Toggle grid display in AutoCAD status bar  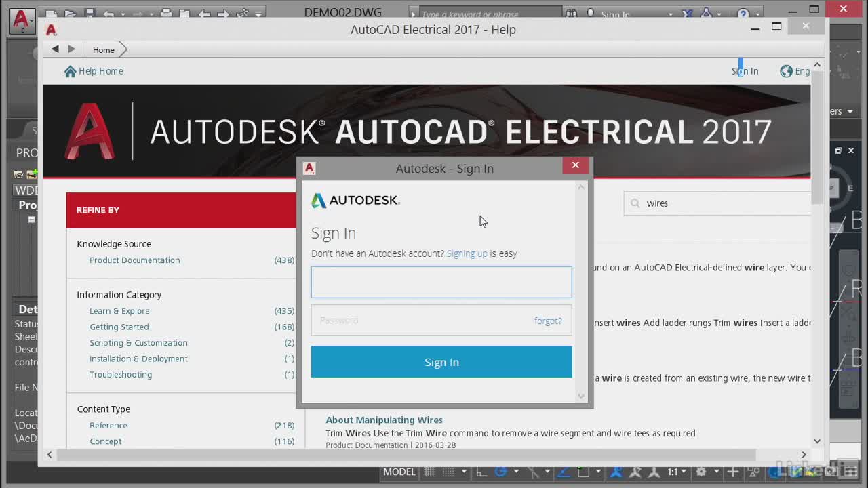(429, 472)
